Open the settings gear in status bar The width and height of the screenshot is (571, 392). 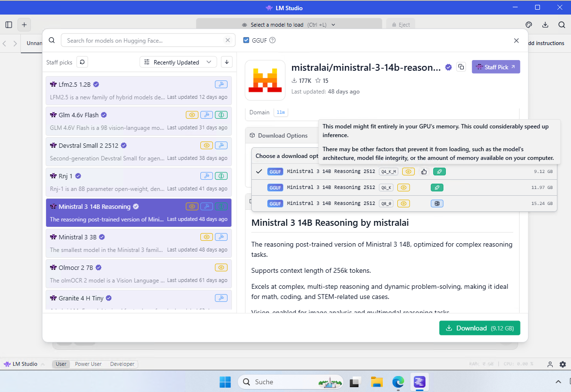[563, 364]
